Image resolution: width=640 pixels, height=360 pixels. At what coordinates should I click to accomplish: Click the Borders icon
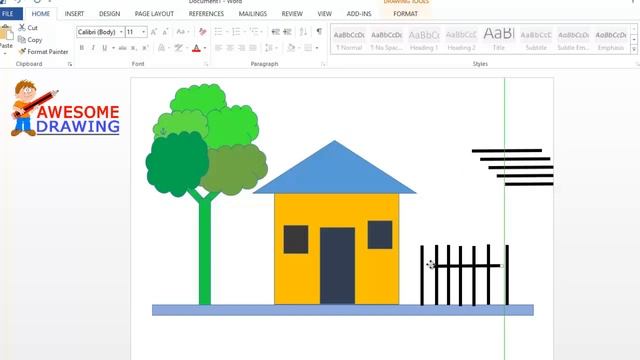(308, 48)
